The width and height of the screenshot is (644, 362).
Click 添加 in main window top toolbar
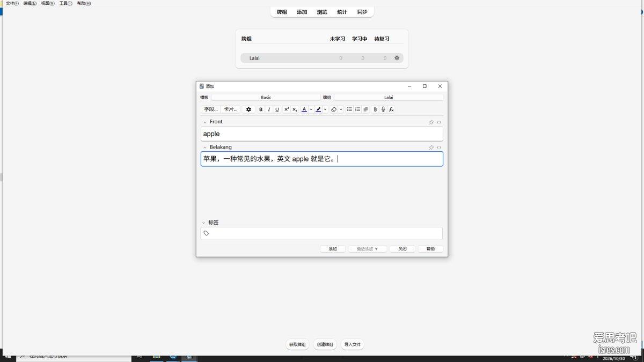(x=302, y=12)
